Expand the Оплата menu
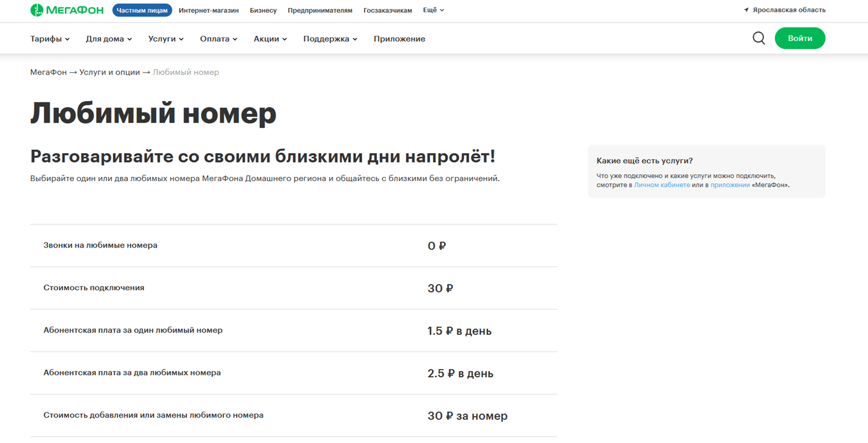 tap(219, 39)
